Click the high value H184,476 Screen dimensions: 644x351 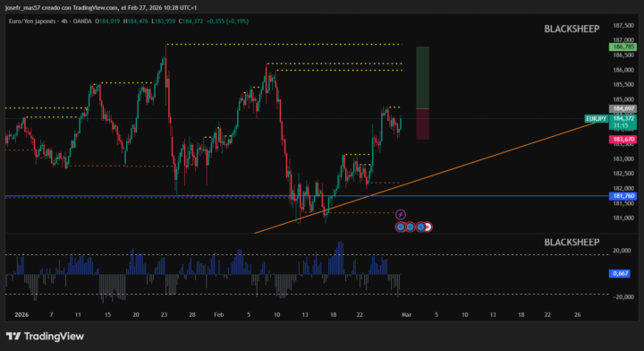[136, 21]
